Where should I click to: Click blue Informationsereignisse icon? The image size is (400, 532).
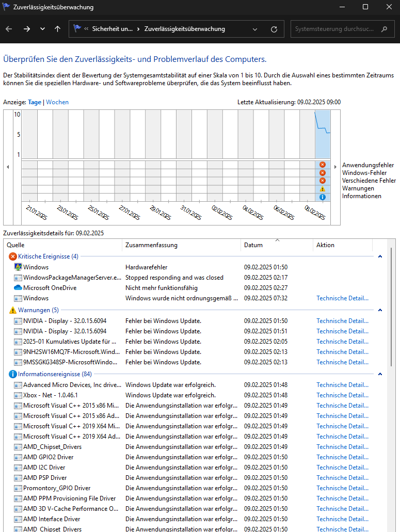(12, 374)
